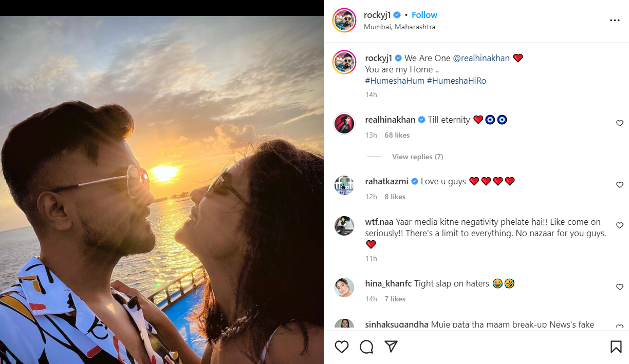
Task: Open rahatkazmi's profile from comment username
Action: pyautogui.click(x=386, y=181)
